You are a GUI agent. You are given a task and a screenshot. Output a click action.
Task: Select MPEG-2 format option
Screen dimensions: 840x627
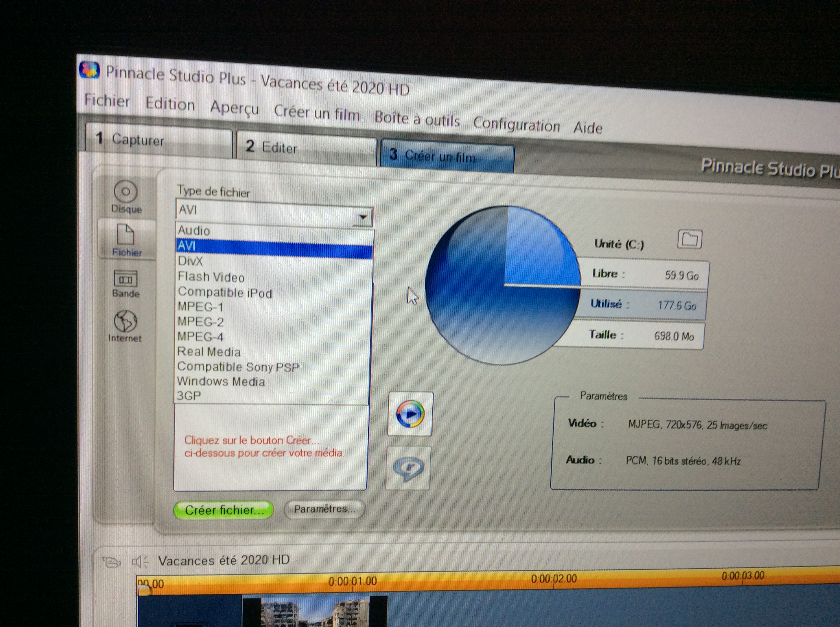point(201,322)
